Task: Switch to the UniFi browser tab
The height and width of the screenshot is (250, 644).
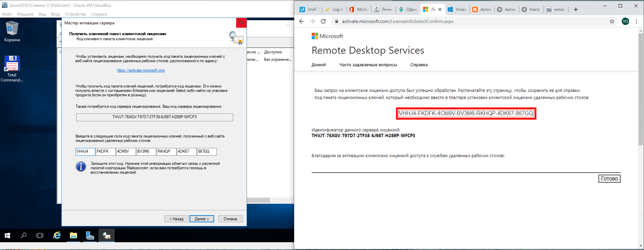Action: (309, 9)
